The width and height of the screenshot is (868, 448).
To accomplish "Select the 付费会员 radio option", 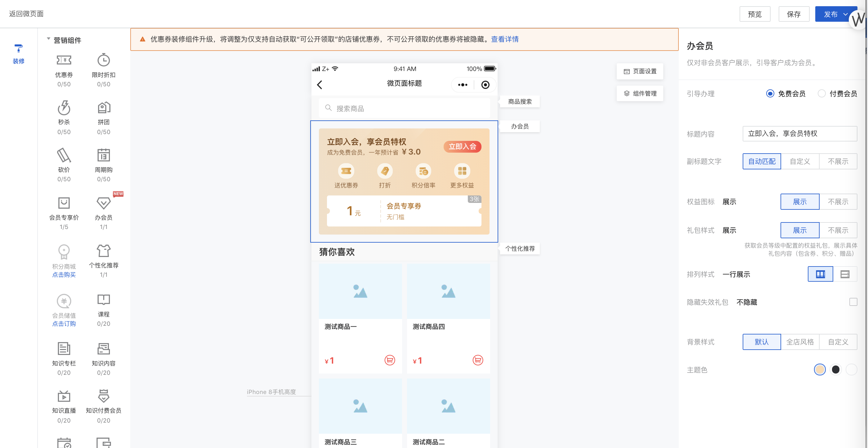I will (x=821, y=93).
